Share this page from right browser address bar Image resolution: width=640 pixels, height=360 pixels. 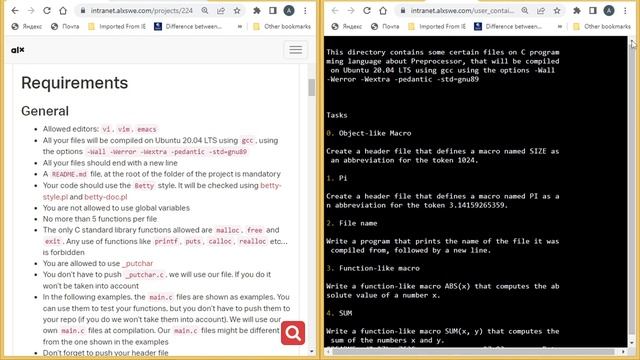(x=541, y=11)
